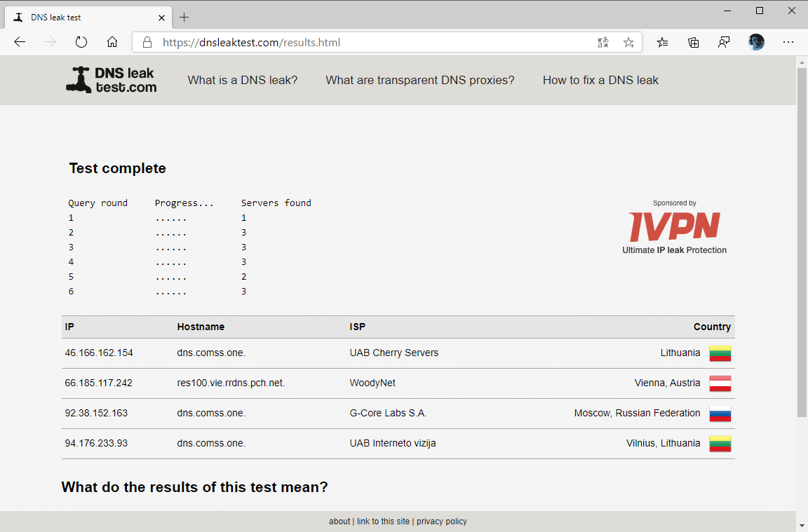The height and width of the screenshot is (532, 808).
Task: Open Collections panel
Action: point(694,42)
